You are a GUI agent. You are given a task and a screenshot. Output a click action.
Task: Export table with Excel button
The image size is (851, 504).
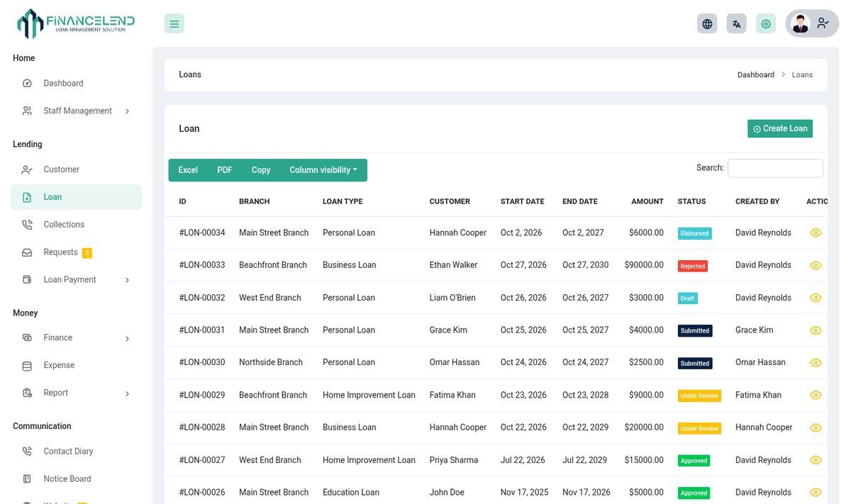click(188, 170)
